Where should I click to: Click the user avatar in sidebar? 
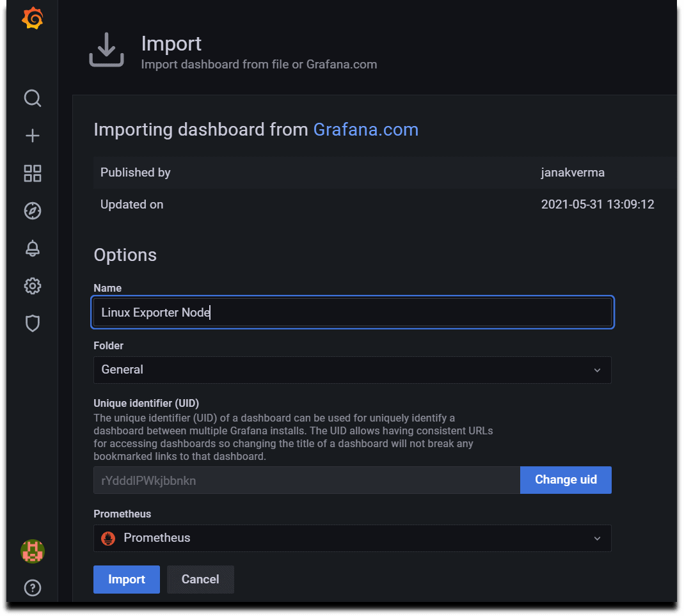[32, 551]
